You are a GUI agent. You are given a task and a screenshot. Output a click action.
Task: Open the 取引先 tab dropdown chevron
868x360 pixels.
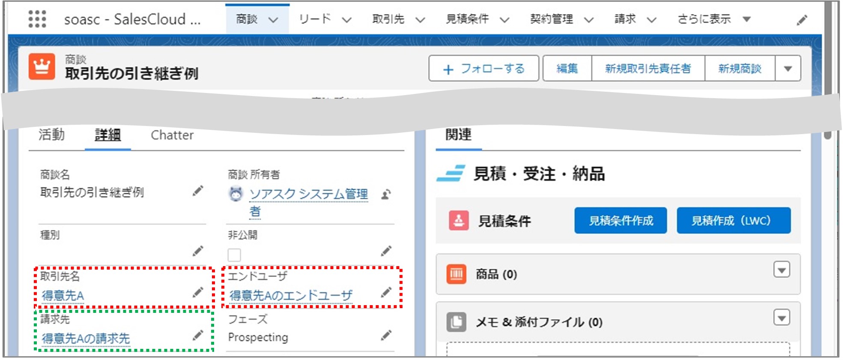[x=421, y=20]
